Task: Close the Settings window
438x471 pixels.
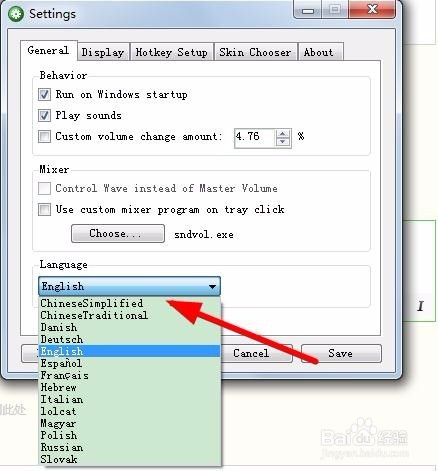Action: pos(372,9)
